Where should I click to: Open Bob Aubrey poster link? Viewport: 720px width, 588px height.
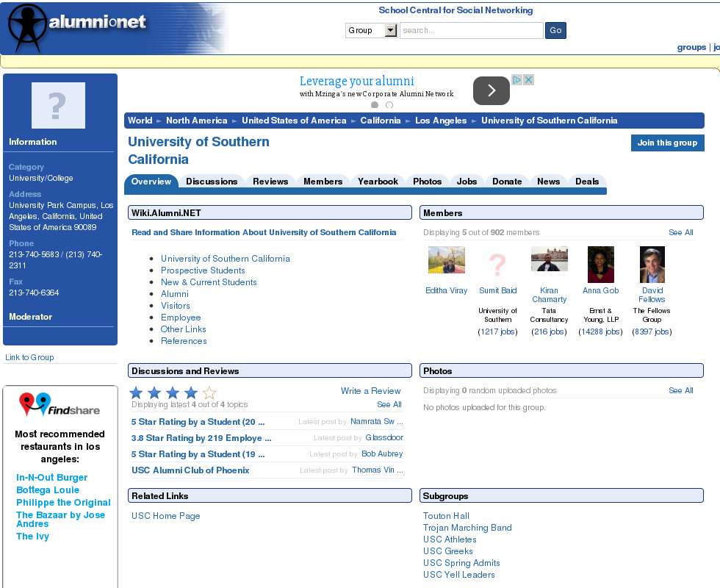point(382,453)
